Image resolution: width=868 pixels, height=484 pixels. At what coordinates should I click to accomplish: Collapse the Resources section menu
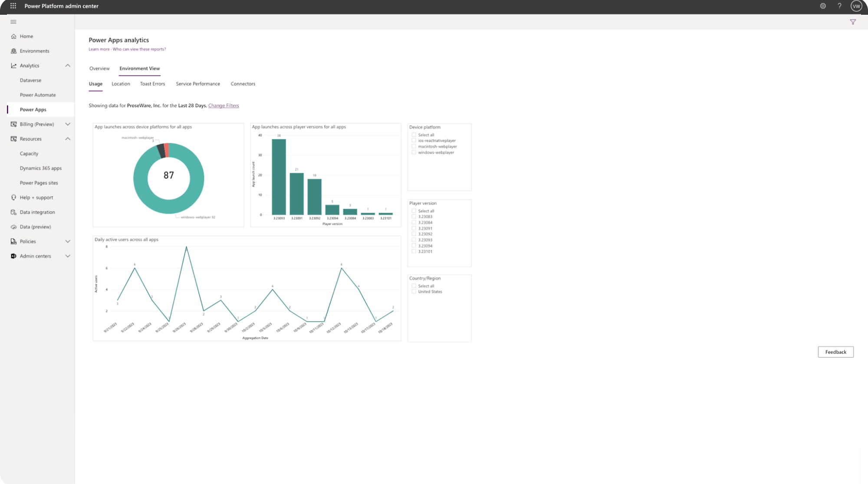click(x=67, y=139)
